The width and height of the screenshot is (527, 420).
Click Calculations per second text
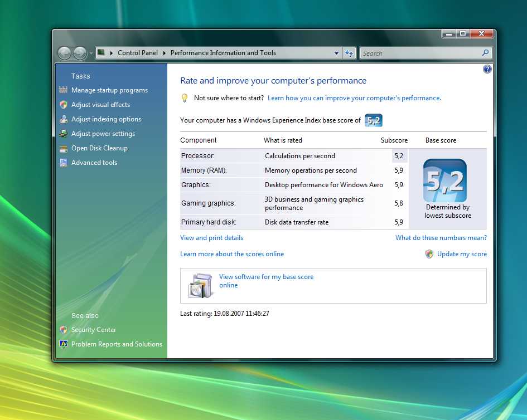pos(300,156)
